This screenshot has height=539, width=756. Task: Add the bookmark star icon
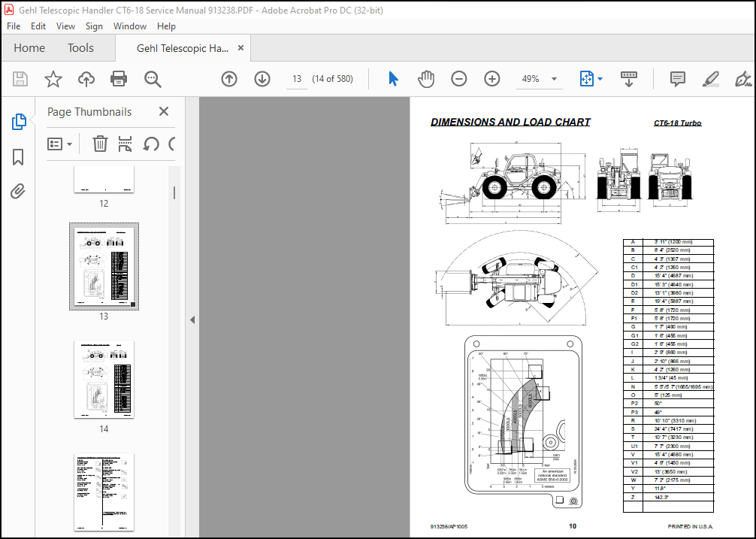[x=53, y=79]
